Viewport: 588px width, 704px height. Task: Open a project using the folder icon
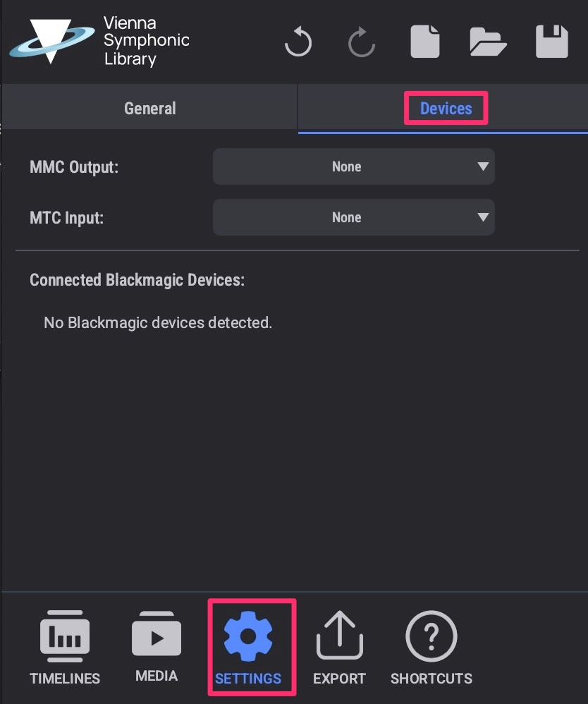pyautogui.click(x=488, y=42)
